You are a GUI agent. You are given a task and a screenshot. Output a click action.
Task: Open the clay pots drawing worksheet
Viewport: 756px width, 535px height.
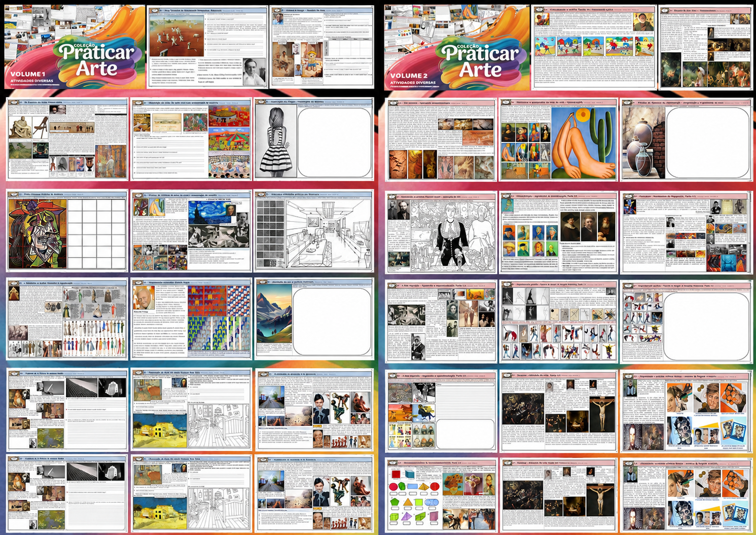687,140
